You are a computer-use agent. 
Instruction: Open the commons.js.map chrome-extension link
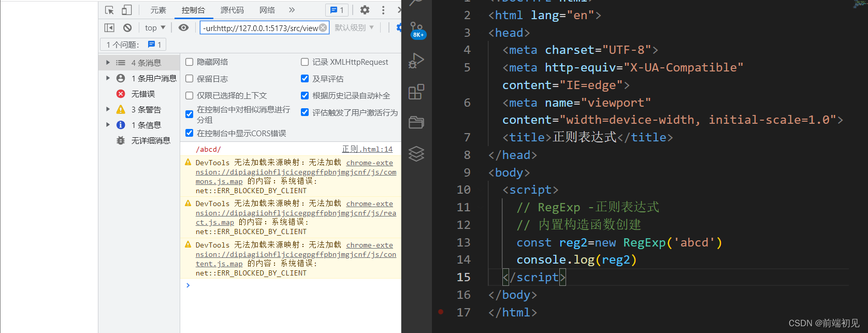(x=296, y=172)
